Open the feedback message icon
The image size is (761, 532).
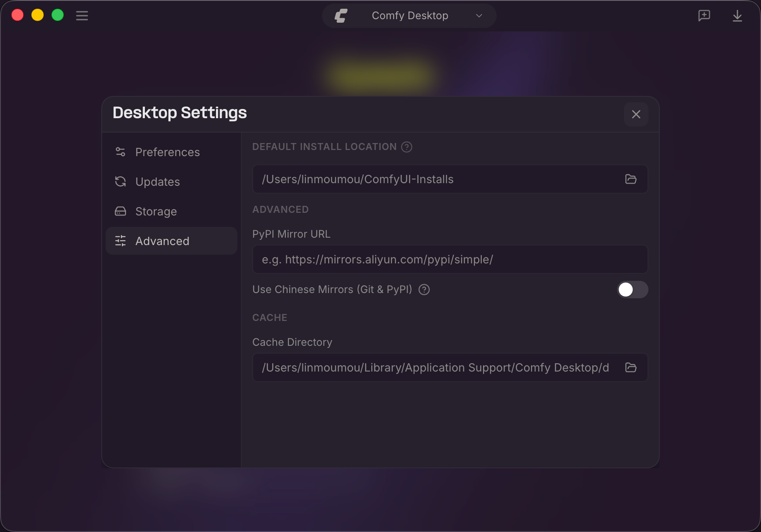704,16
